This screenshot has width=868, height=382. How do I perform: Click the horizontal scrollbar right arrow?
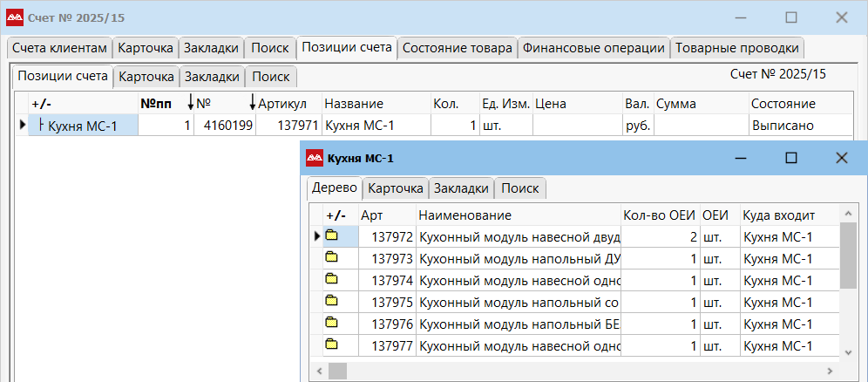click(x=830, y=371)
